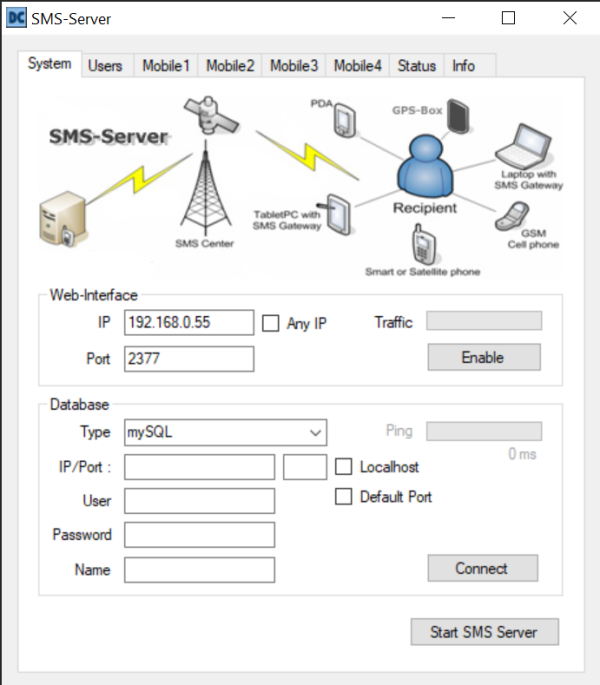Screen dimensions: 600x685
Task: Click the SMS-Server logo text in banner
Action: (108, 136)
